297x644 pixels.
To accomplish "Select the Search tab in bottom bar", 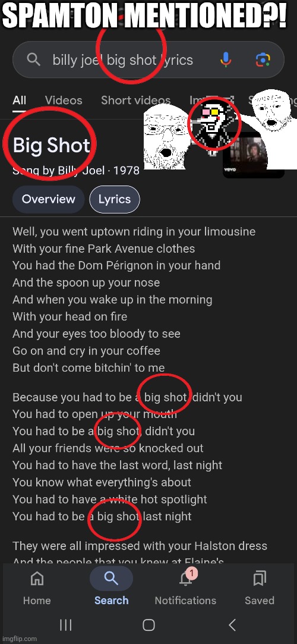I will 111,586.
